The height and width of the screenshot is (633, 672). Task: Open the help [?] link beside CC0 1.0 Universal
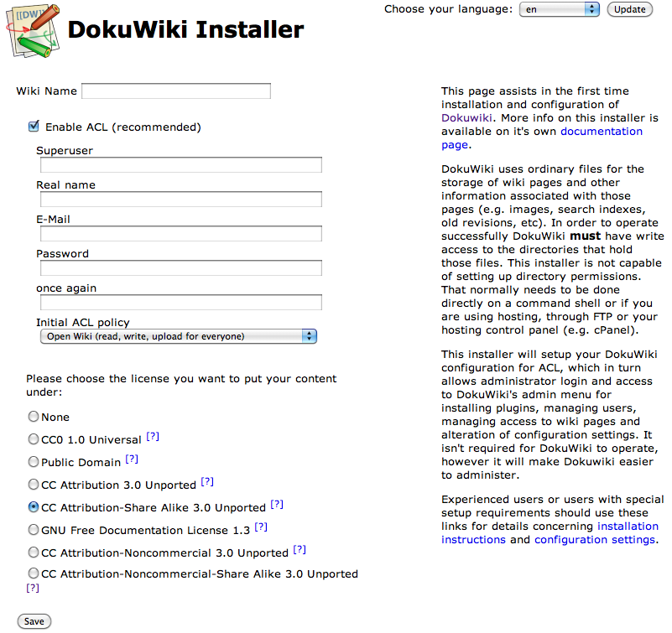point(153,437)
